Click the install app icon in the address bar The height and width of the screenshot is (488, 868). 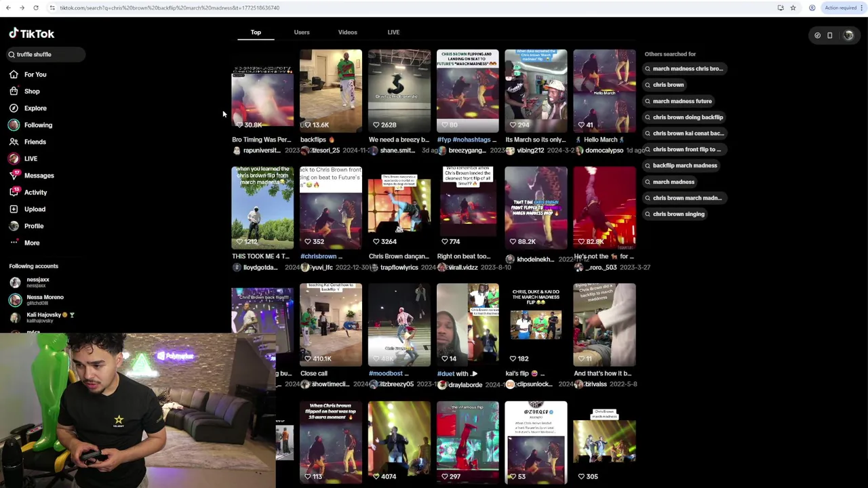(x=781, y=7)
